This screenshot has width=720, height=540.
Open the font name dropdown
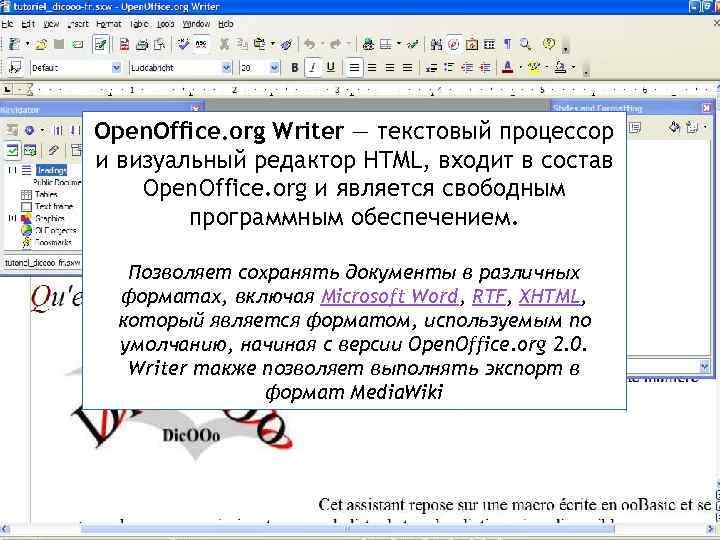coord(227,68)
